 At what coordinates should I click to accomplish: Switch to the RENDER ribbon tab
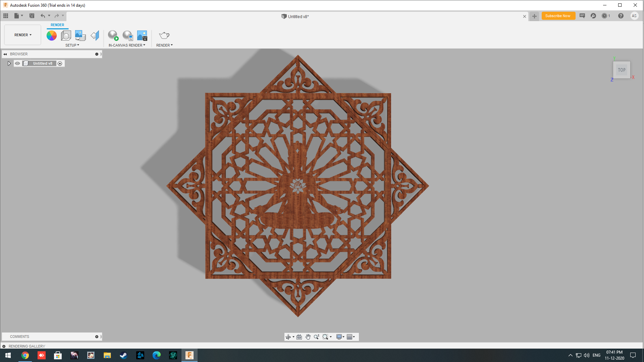57,25
